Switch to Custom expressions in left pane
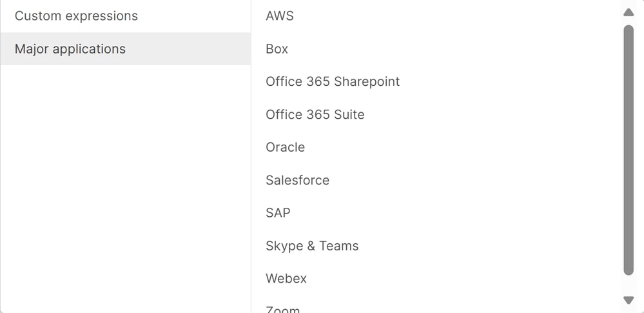This screenshot has width=644, height=313. 126,16
